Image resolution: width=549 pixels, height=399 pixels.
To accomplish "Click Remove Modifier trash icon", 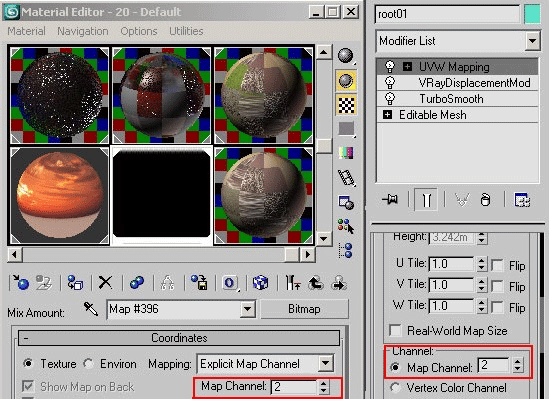I will [485, 200].
